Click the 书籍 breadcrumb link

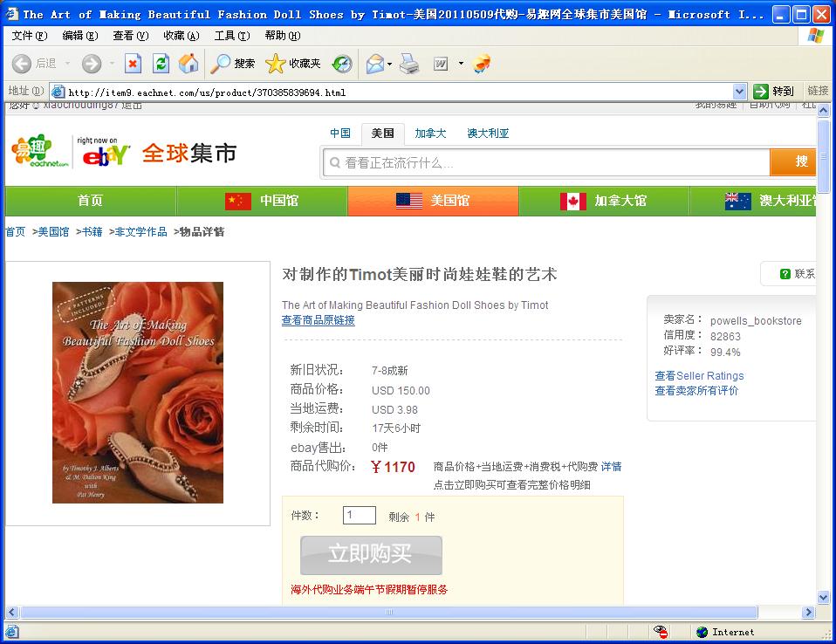pos(92,232)
